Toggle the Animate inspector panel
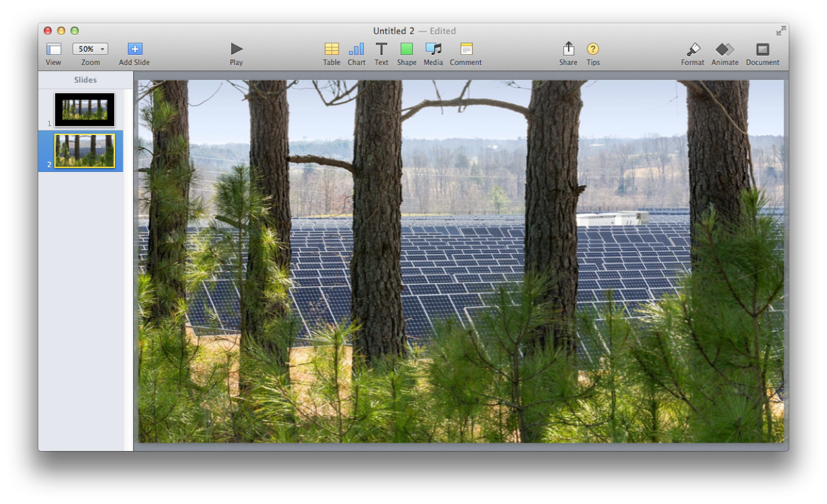Screen dimensions: 827x504 click(725, 49)
